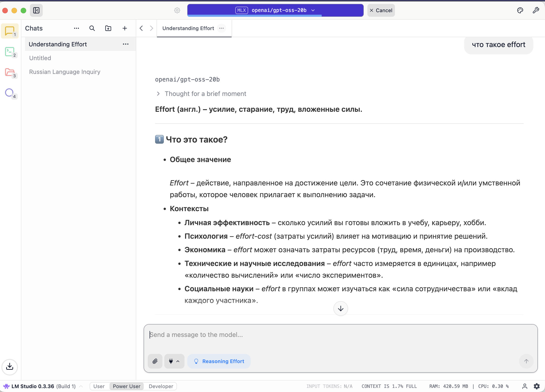545x392 pixels.
Task: Search chats with the magnifier icon
Action: tap(92, 28)
